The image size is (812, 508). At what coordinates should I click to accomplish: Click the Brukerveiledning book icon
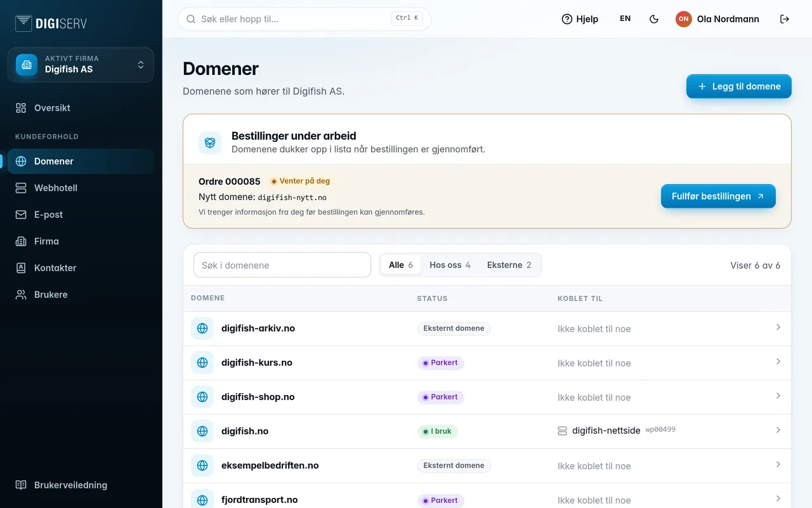pos(21,485)
